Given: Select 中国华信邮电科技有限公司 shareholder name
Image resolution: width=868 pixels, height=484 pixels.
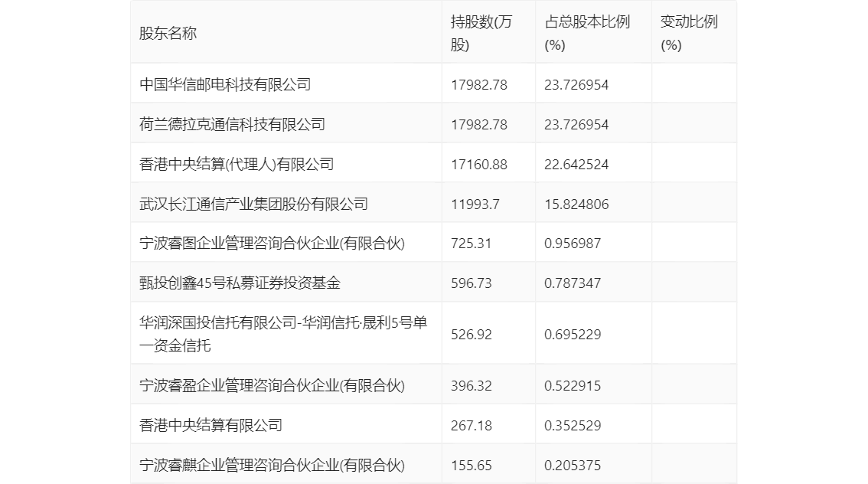Looking at the screenshot, I should [x=225, y=84].
